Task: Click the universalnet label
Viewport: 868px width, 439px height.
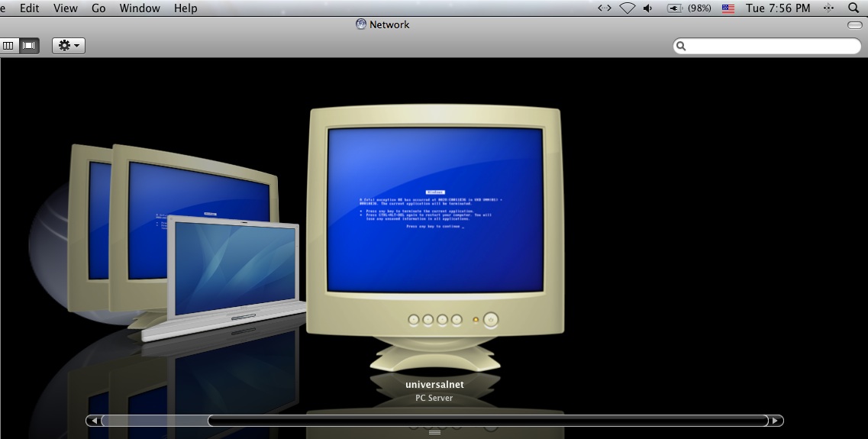Action: coord(434,384)
